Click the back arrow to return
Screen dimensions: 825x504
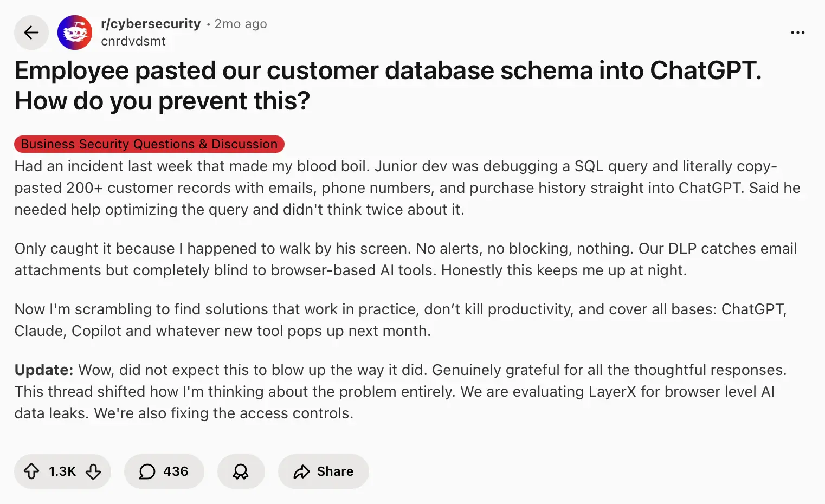tap(31, 33)
